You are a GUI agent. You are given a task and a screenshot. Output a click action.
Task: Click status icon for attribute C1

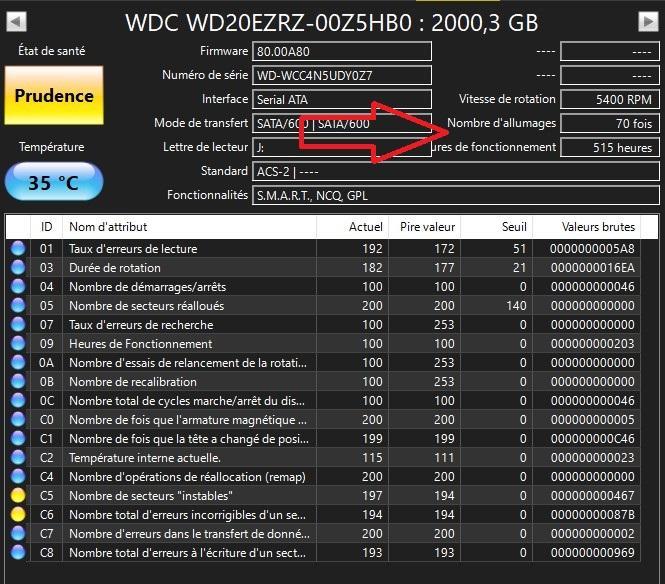tap(18, 439)
